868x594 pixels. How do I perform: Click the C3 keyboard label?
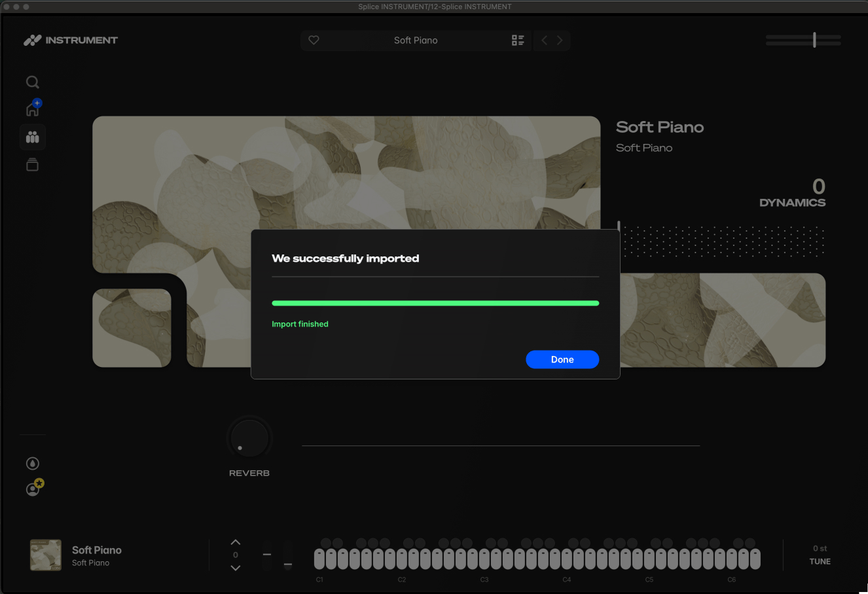point(484,580)
